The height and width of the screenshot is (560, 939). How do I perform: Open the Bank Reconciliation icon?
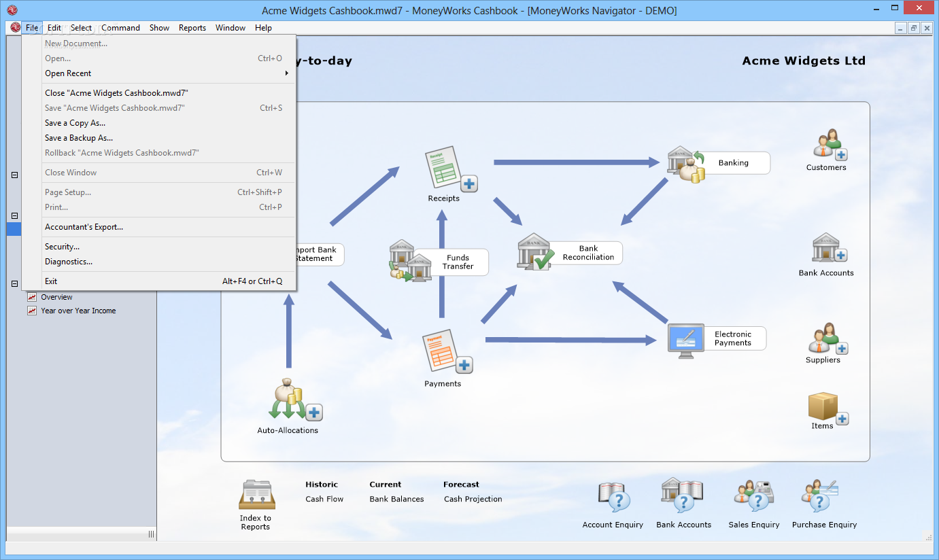tap(536, 252)
